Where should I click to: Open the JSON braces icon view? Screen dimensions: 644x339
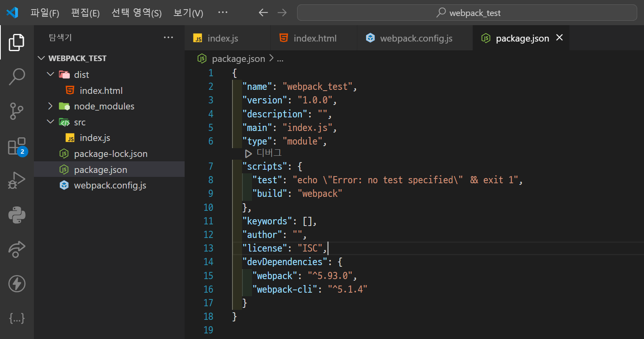tap(16, 318)
